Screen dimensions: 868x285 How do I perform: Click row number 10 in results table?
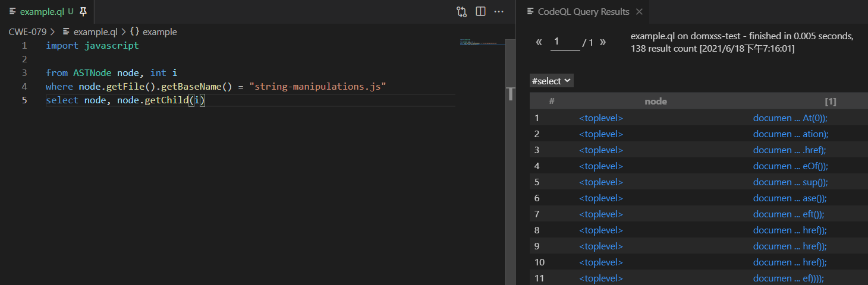point(539,262)
